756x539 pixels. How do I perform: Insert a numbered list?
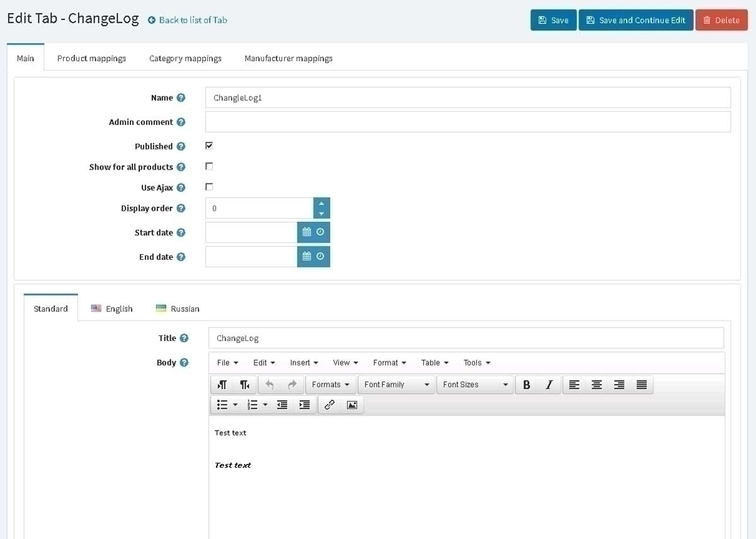pyautogui.click(x=253, y=405)
